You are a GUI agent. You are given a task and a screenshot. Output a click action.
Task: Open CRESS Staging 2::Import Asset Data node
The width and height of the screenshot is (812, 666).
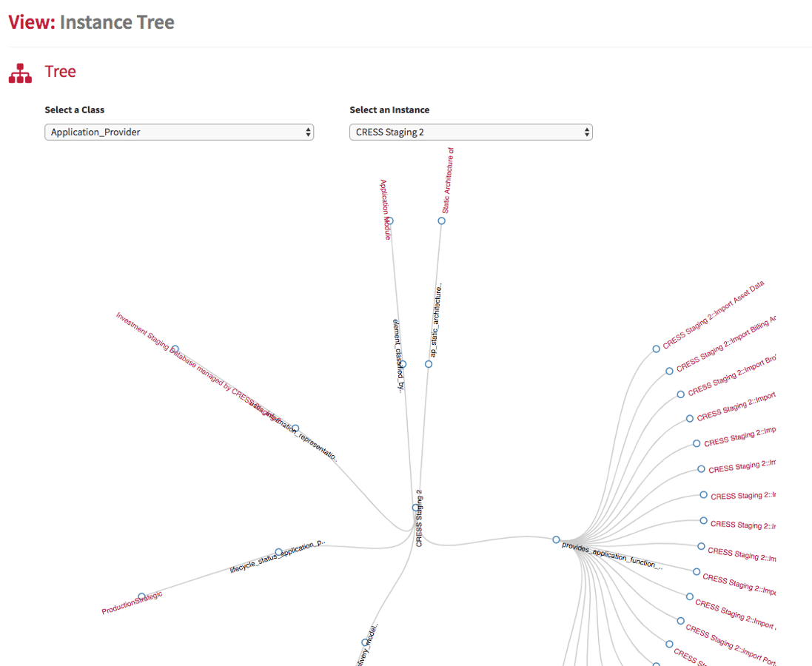656,349
